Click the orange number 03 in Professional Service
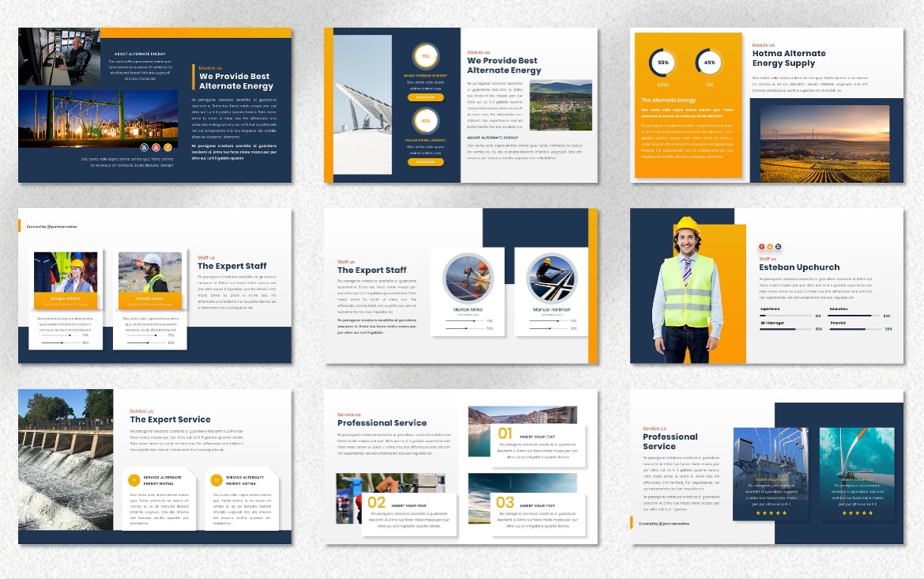The width and height of the screenshot is (924, 579). (x=505, y=502)
